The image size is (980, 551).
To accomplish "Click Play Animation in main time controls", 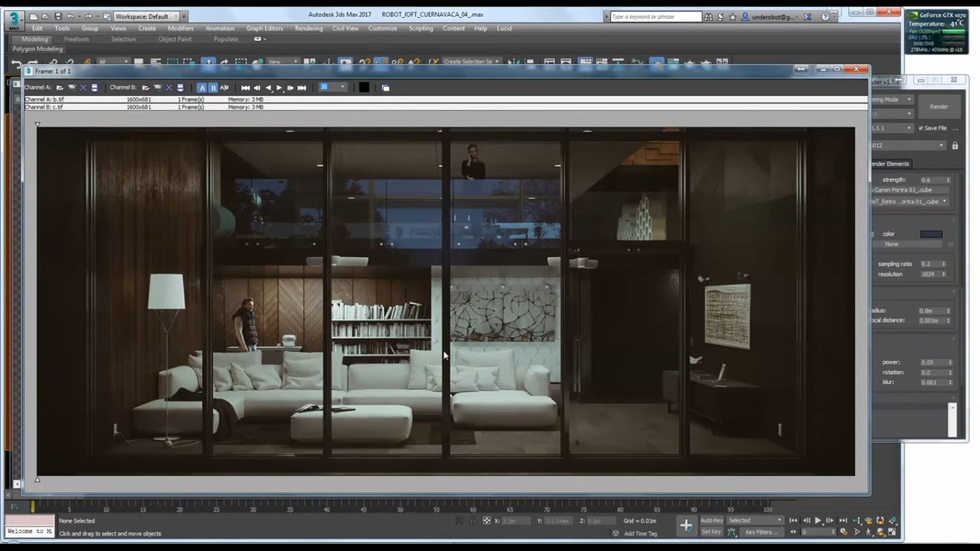I will pyautogui.click(x=818, y=521).
